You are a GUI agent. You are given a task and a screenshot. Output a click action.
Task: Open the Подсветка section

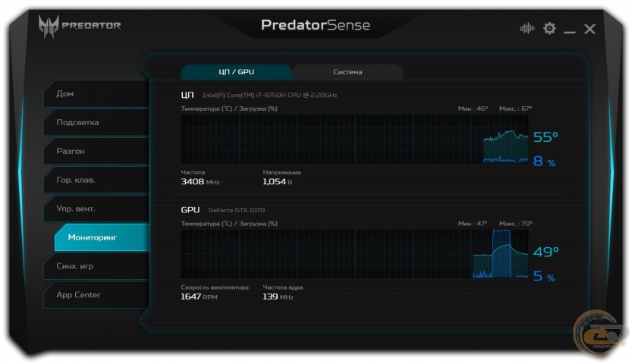(96, 122)
